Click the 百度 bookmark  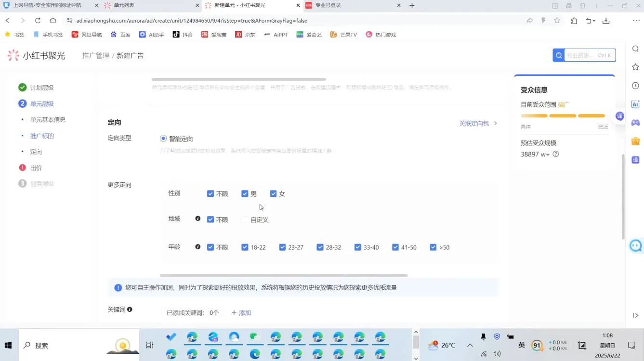120,34
